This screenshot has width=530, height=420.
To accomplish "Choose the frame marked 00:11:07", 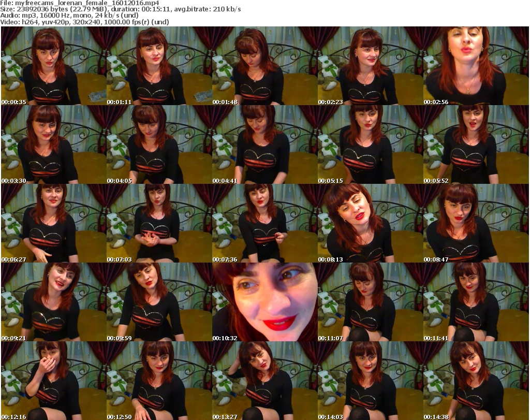I will click(x=371, y=302).
